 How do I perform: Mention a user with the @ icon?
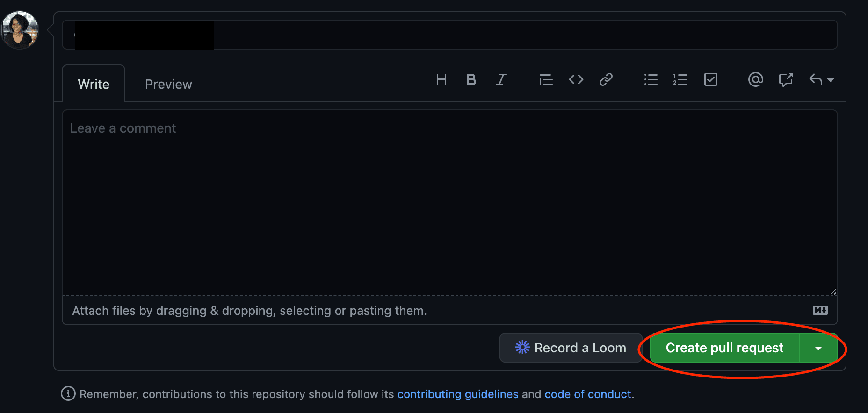click(x=756, y=79)
